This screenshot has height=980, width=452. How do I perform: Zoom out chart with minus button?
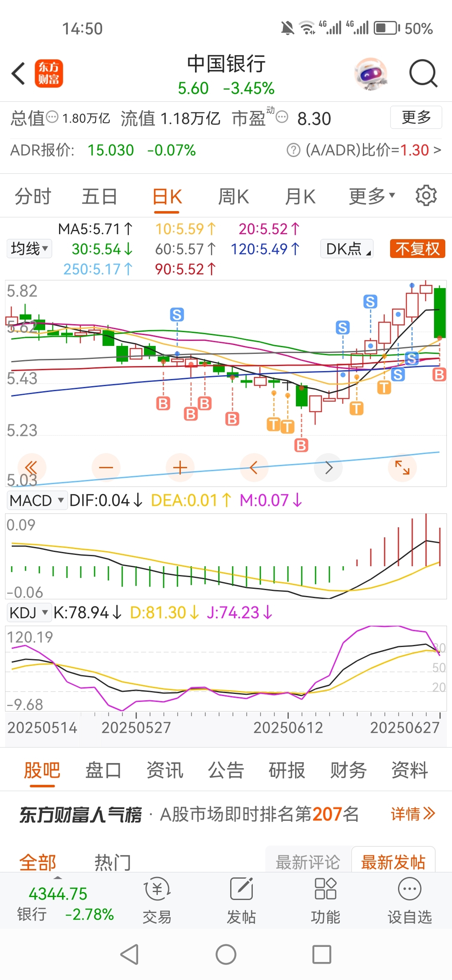pyautogui.click(x=106, y=467)
